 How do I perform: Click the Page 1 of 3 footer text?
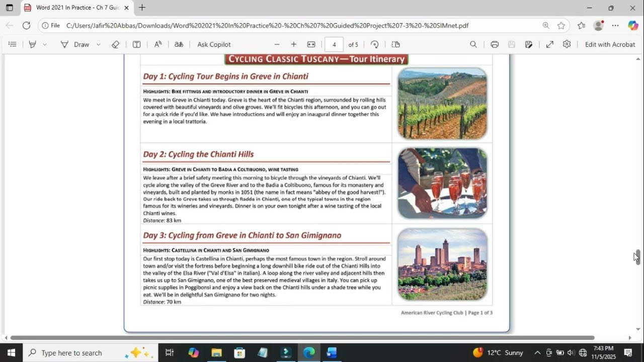(480, 313)
